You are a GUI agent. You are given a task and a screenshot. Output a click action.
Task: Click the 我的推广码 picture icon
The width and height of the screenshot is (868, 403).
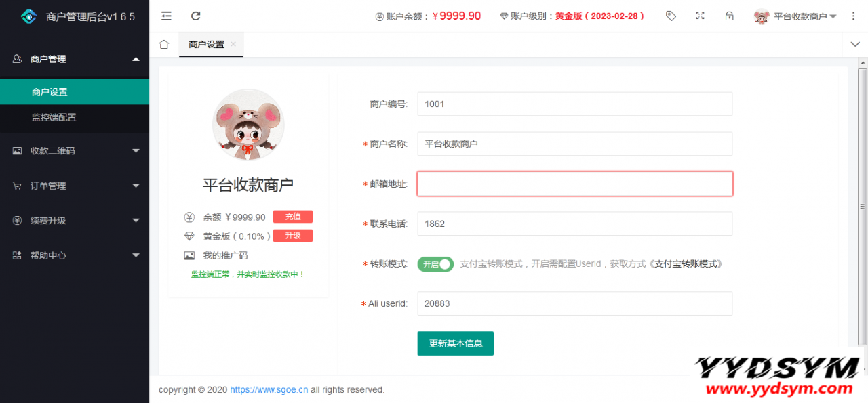[189, 255]
